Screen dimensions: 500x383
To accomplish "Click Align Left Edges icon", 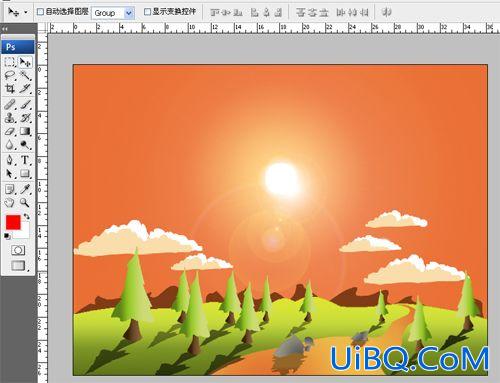I will [x=255, y=13].
